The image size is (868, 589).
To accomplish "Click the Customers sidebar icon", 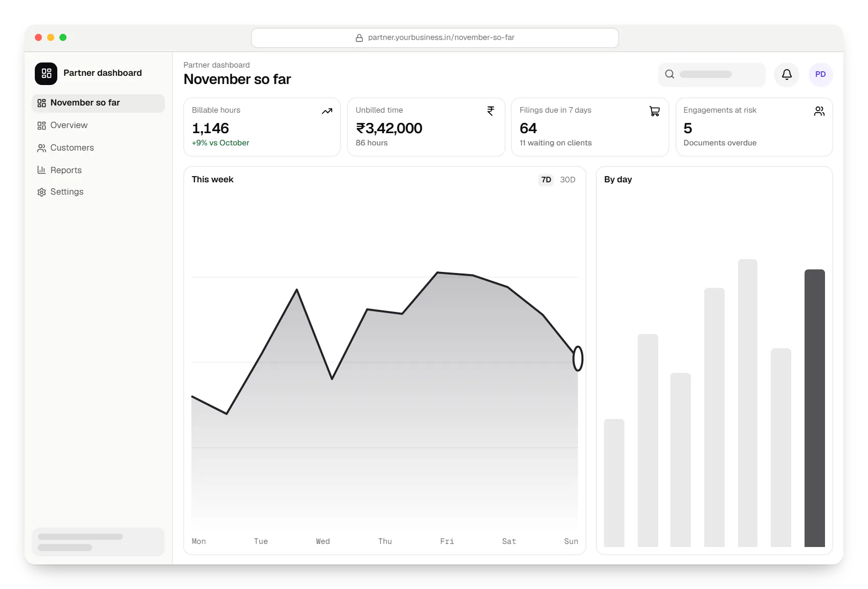I will 41,148.
